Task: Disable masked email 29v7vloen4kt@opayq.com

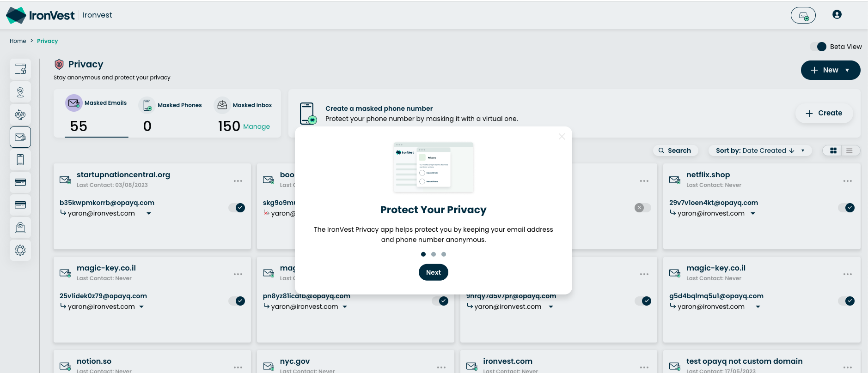Action: click(x=846, y=208)
